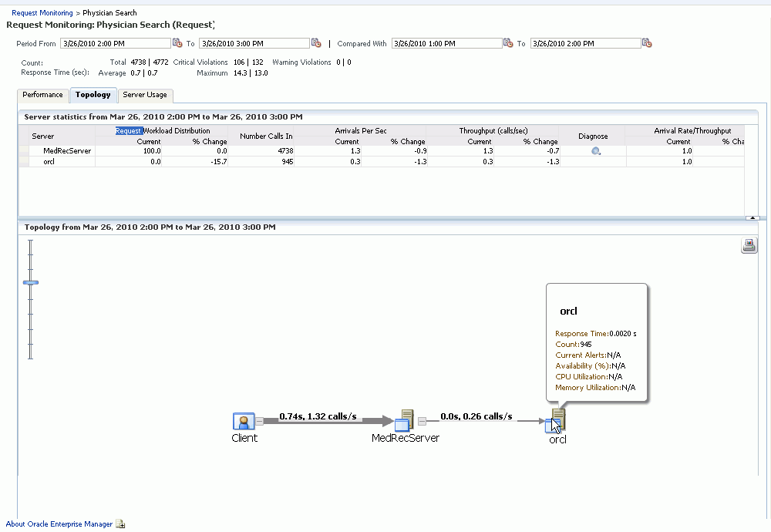Open calendar picker for Period To 3:00 PM
The height and width of the screenshot is (532, 771).
click(x=316, y=43)
